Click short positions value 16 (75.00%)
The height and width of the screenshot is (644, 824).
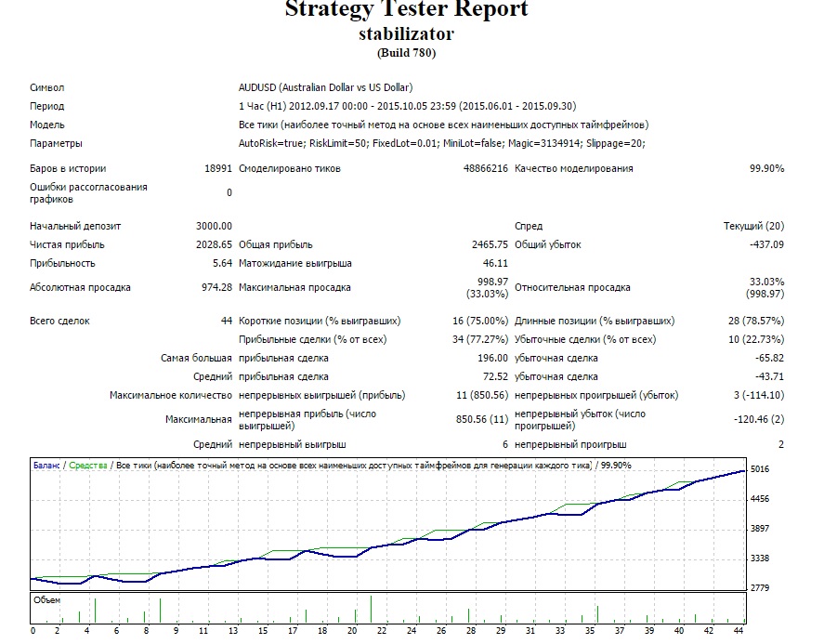480,322
